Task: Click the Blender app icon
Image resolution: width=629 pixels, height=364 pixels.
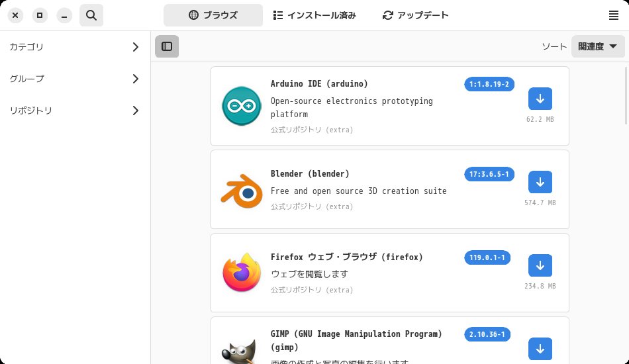Action: pyautogui.click(x=242, y=191)
